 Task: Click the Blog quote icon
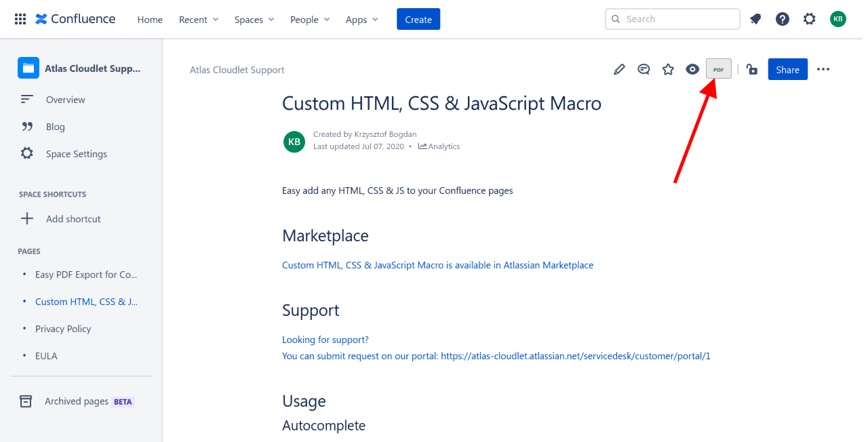[27, 127]
